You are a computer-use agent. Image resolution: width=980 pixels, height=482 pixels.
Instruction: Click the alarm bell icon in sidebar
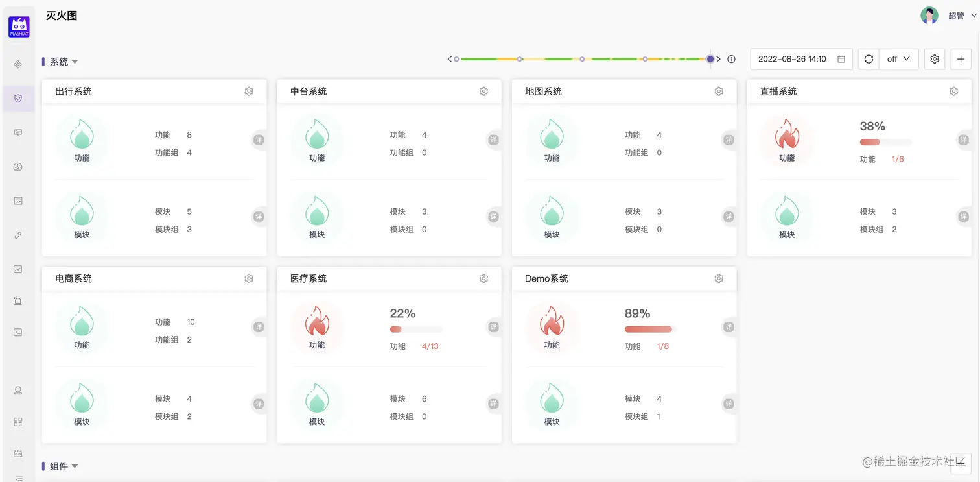pos(18,300)
